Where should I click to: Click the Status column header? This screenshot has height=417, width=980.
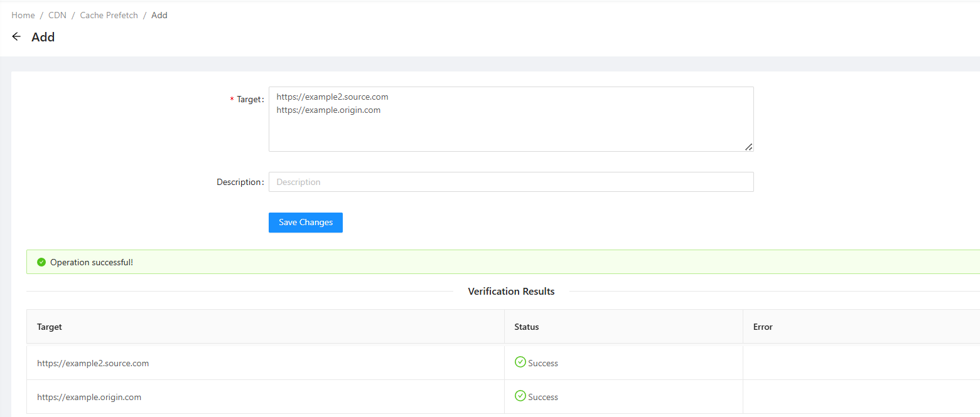coord(526,327)
